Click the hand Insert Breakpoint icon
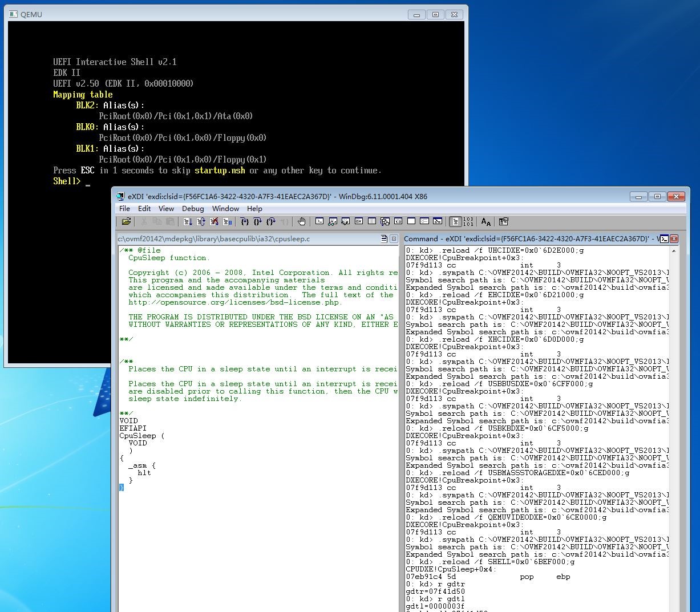This screenshot has height=612, width=700. tap(302, 221)
